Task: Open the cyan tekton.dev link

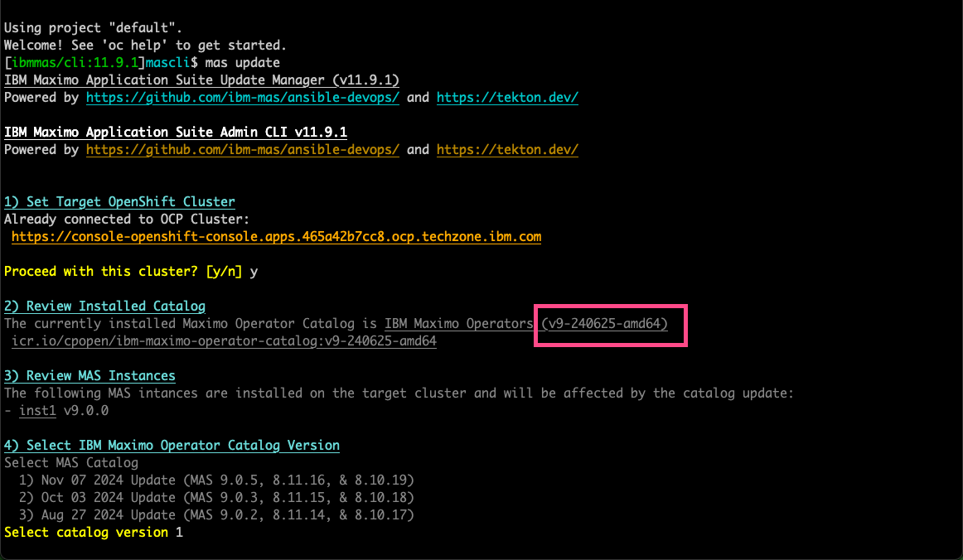Action: coord(507,98)
